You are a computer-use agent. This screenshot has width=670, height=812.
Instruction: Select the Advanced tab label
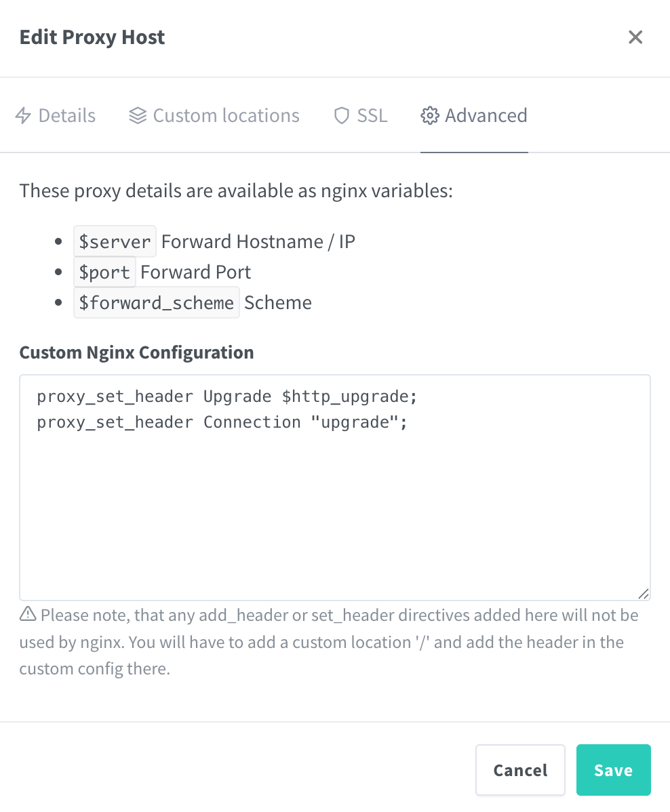[486, 116]
